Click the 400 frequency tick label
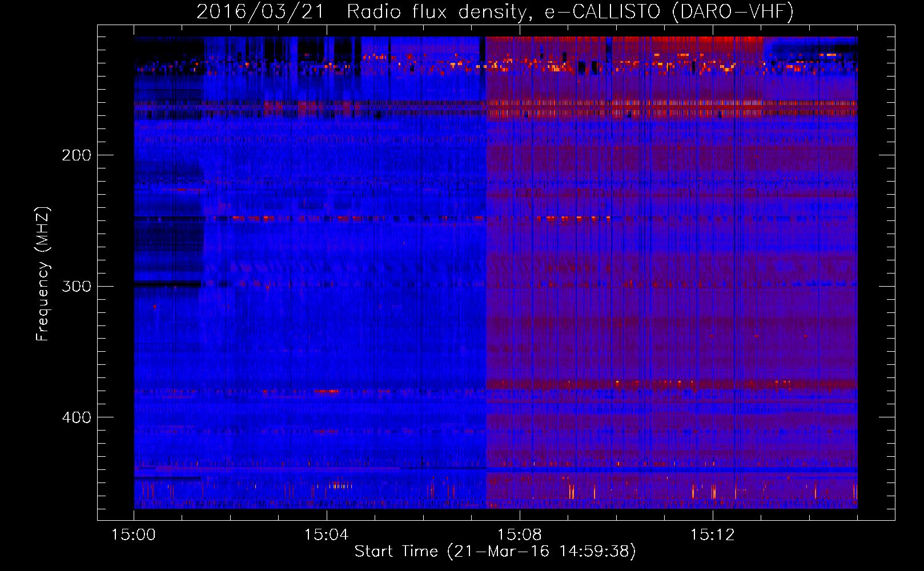Image resolution: width=924 pixels, height=571 pixels. click(x=77, y=417)
